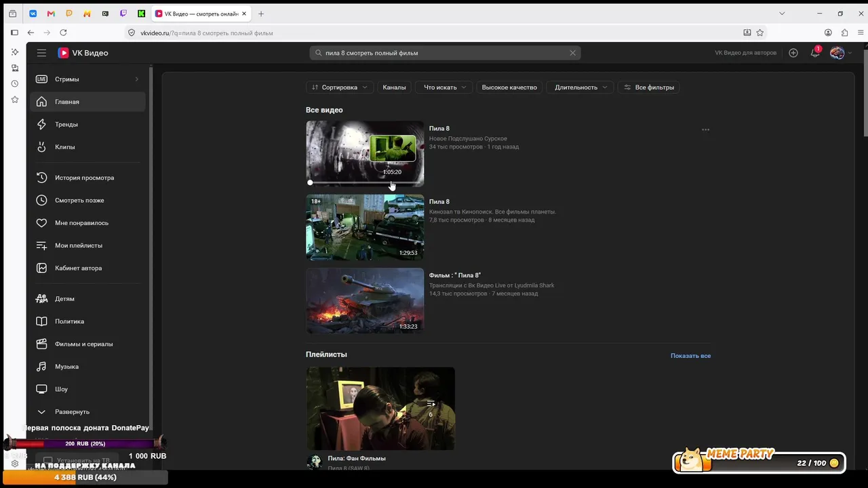Open the browser account profile icon
This screenshot has width=868, height=488.
coord(828,33)
